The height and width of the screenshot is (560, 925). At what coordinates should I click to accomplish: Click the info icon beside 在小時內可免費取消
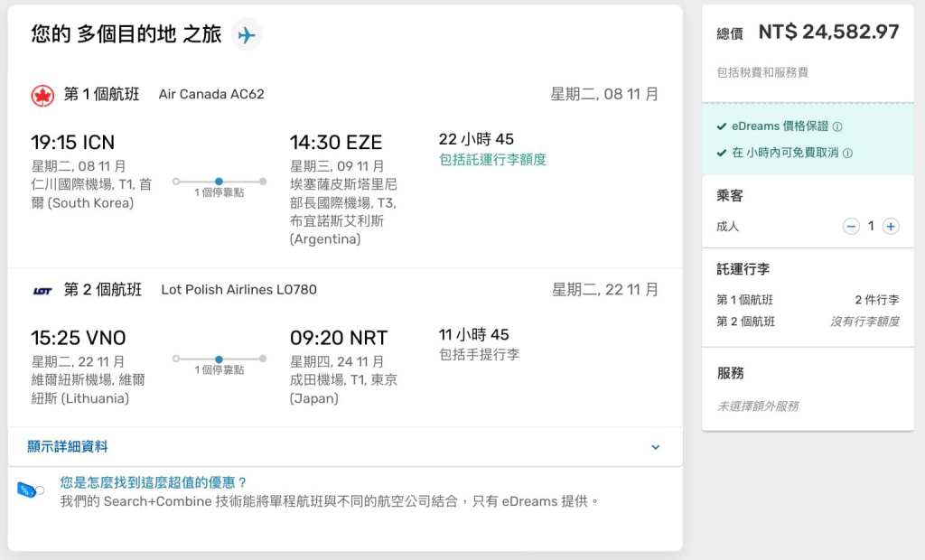coord(847,154)
